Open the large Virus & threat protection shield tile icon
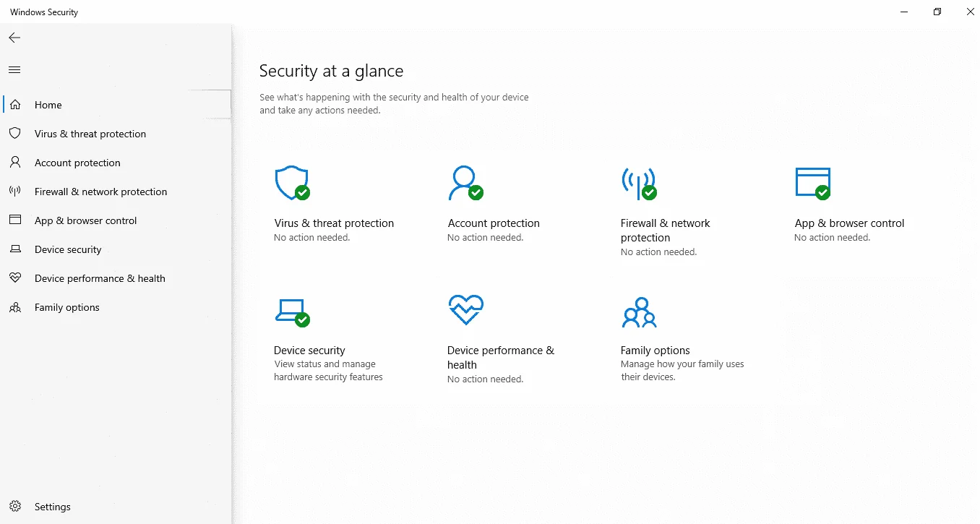Viewport: 980px width, 524px height. [292, 184]
